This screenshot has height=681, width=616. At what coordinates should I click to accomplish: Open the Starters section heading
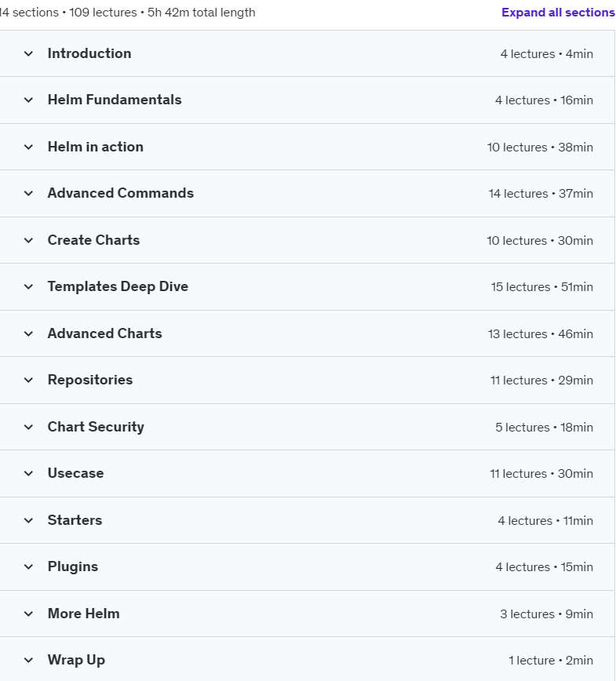pyautogui.click(x=75, y=520)
